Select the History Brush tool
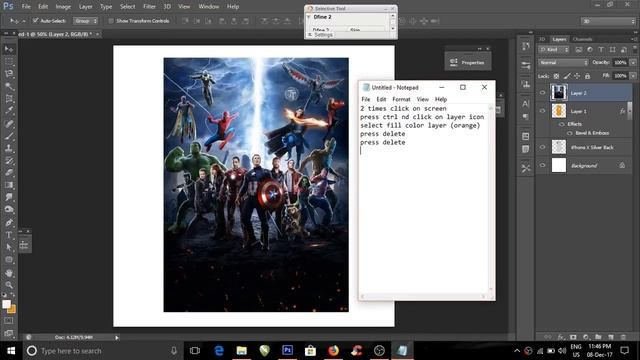Viewport: 640px width, 360px height. pos(9,160)
